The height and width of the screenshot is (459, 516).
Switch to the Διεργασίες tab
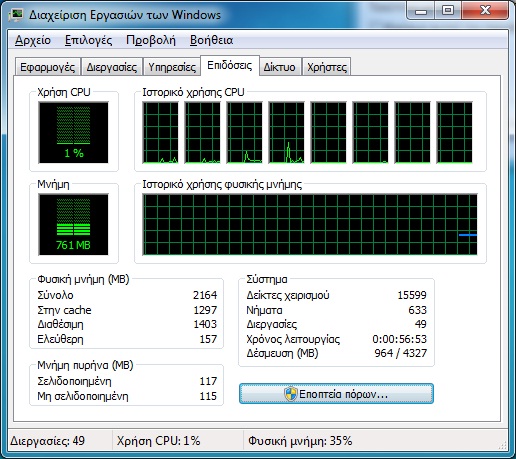pos(112,67)
